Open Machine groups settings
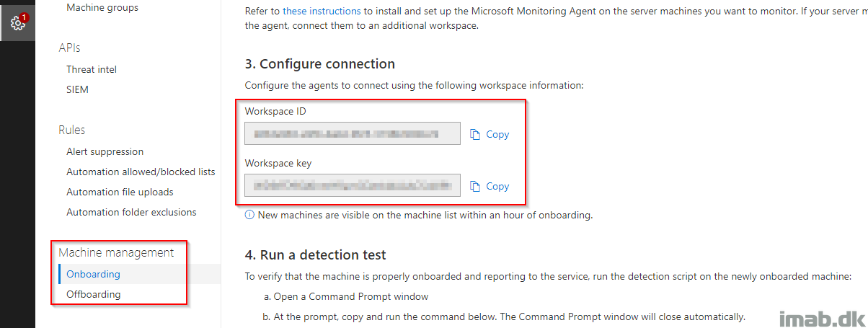The image size is (868, 328). tap(102, 7)
